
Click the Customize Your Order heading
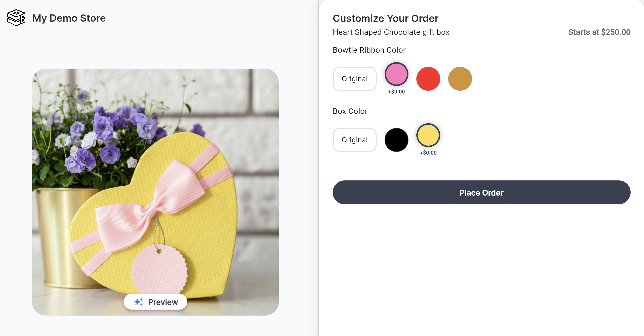click(x=385, y=18)
